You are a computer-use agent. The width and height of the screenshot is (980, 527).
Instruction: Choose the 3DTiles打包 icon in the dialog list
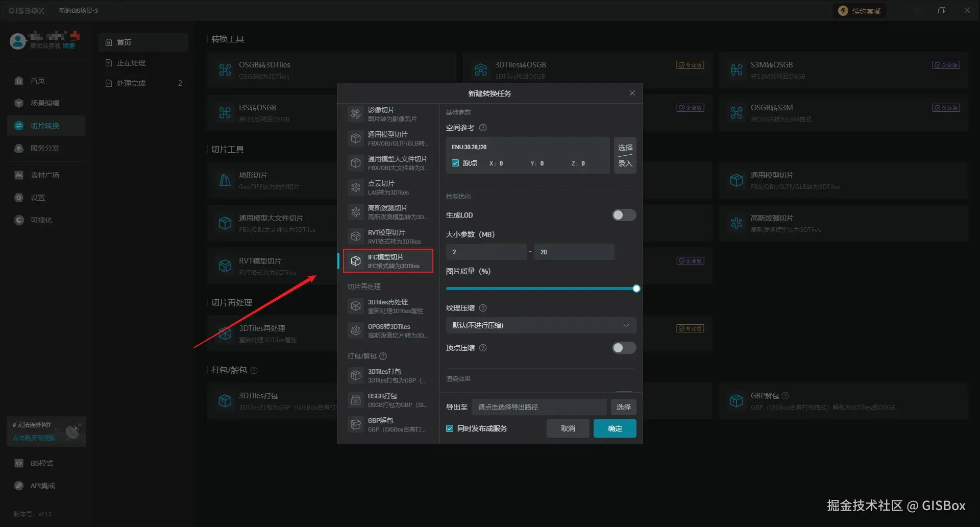[x=356, y=375]
